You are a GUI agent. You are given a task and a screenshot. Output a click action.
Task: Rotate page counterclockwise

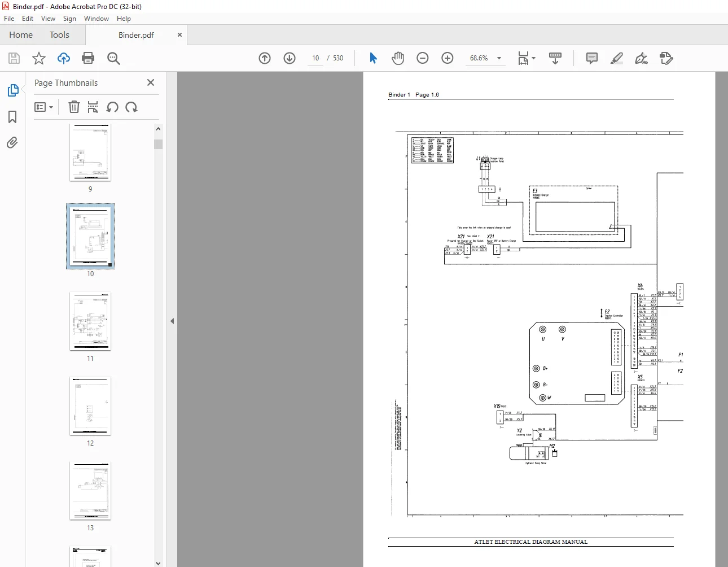tap(112, 107)
